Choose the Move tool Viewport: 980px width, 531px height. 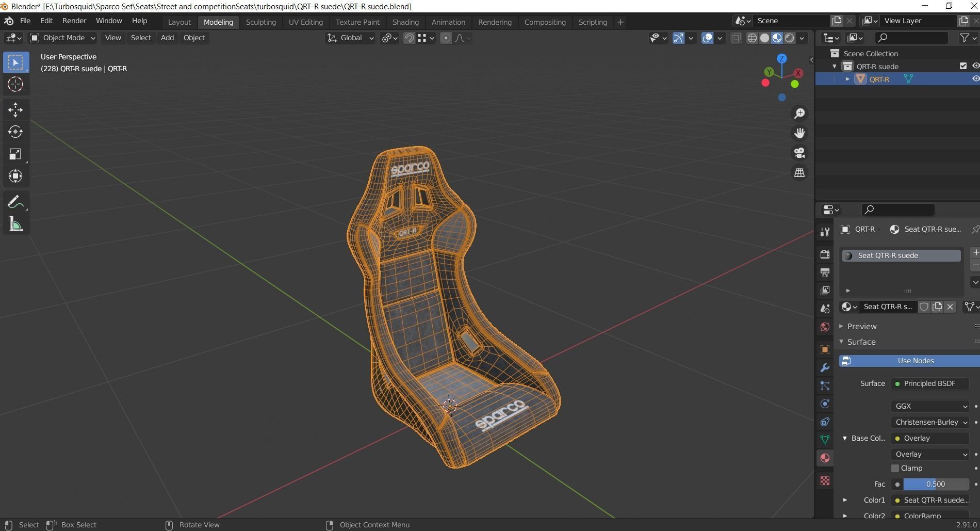click(15, 109)
